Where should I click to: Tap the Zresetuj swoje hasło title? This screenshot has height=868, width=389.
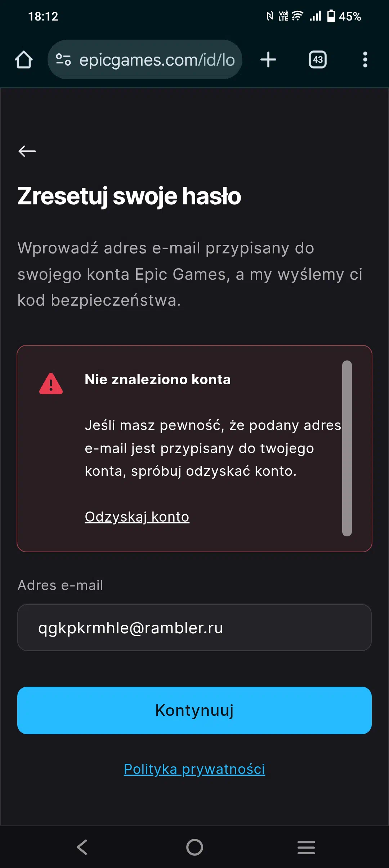coord(129,196)
